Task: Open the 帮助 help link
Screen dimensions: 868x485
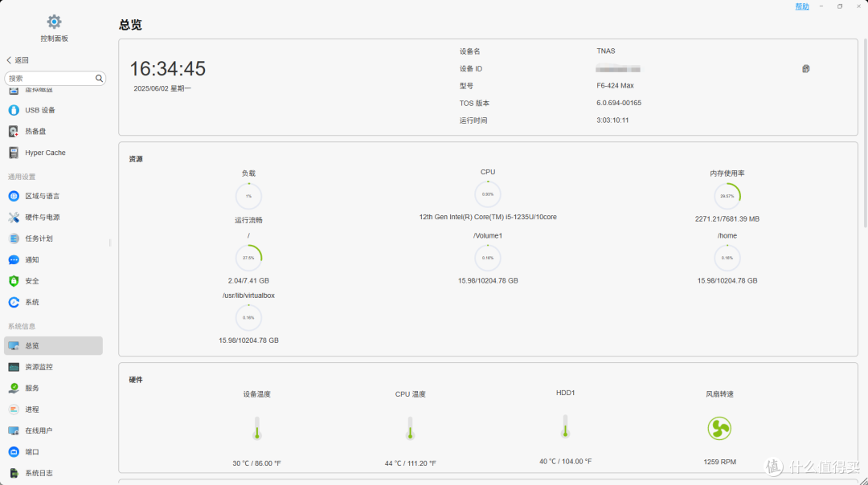Action: tap(802, 6)
